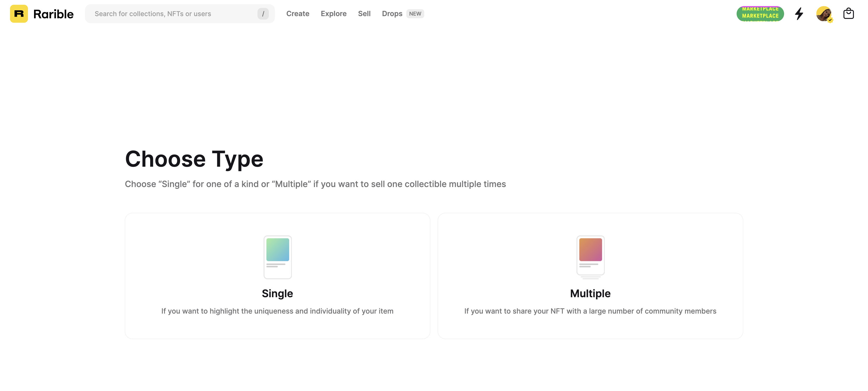868x391 pixels.
Task: Select the Sell navigation item
Action: pos(364,13)
